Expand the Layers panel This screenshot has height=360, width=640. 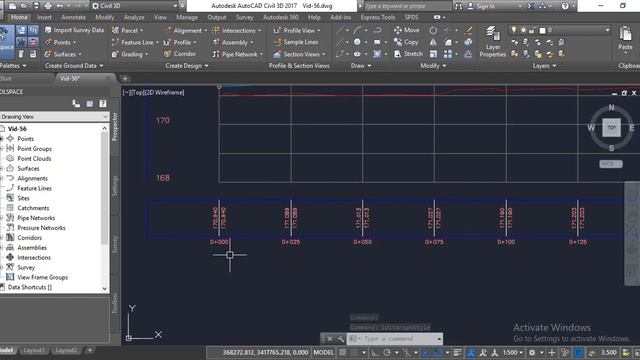(x=544, y=65)
